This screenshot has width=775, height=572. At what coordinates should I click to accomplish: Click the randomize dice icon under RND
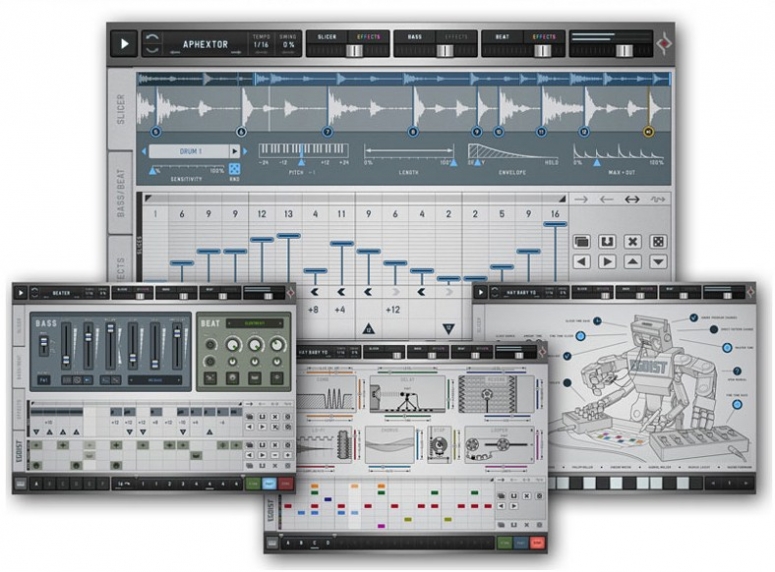pos(235,170)
